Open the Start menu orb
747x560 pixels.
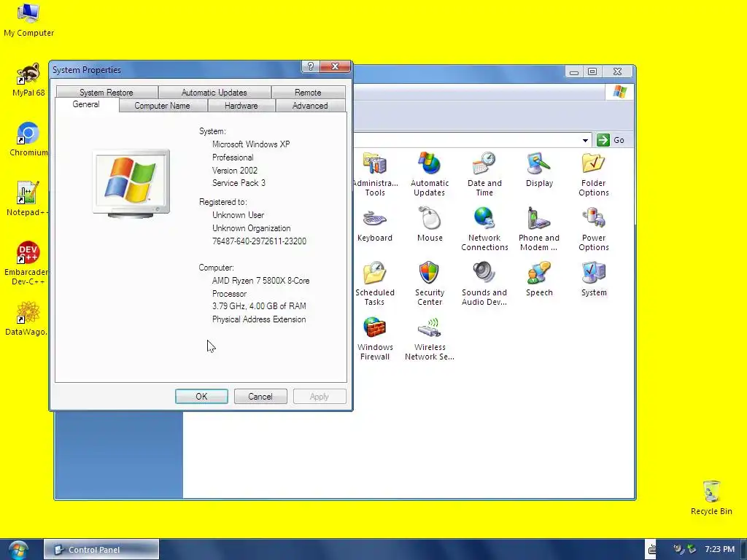(x=18, y=550)
